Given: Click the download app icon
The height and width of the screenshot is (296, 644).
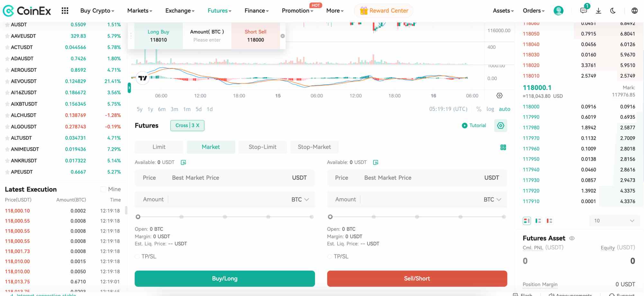Looking at the screenshot, I should [598, 10].
